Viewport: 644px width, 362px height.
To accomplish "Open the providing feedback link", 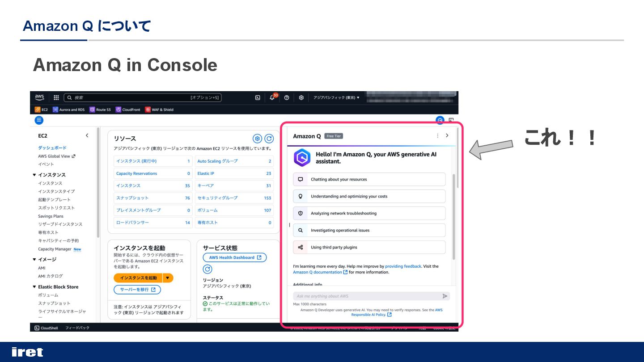I will tap(403, 266).
